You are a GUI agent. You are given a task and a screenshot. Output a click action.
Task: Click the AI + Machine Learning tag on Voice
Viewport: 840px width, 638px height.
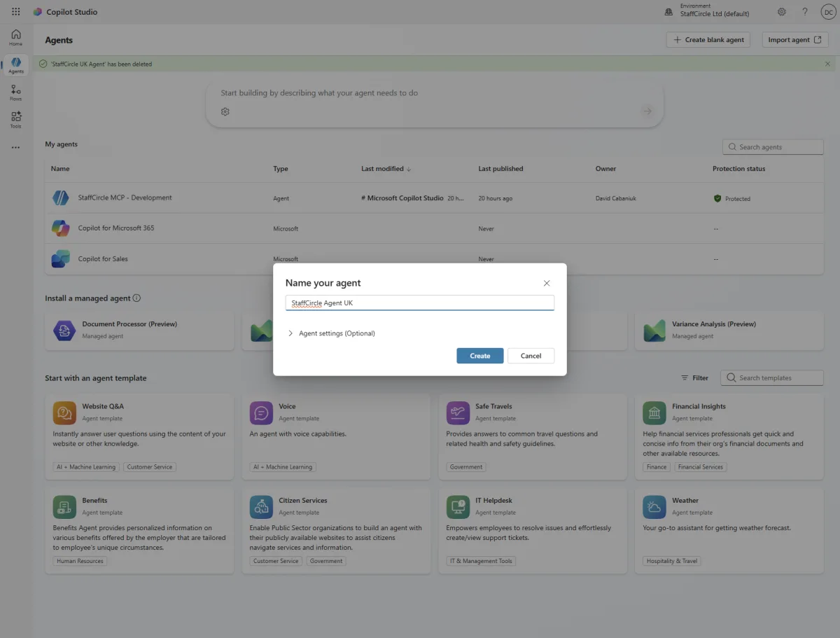[283, 467]
